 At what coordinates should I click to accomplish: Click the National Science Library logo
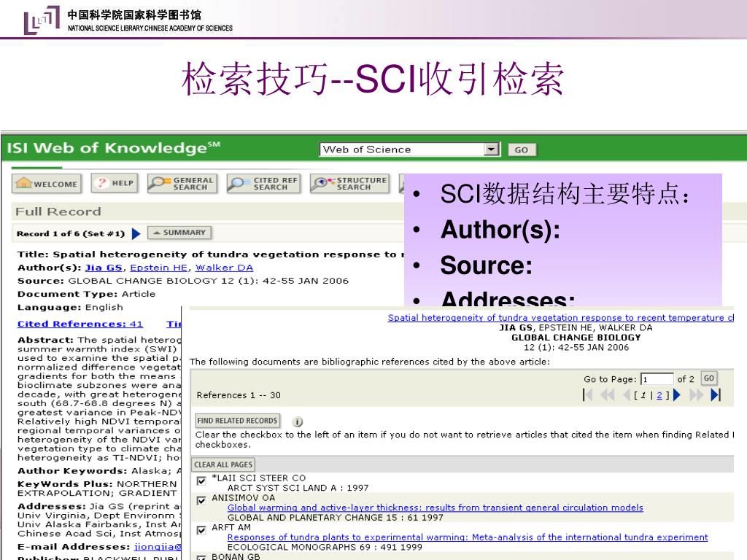pyautogui.click(x=42, y=20)
